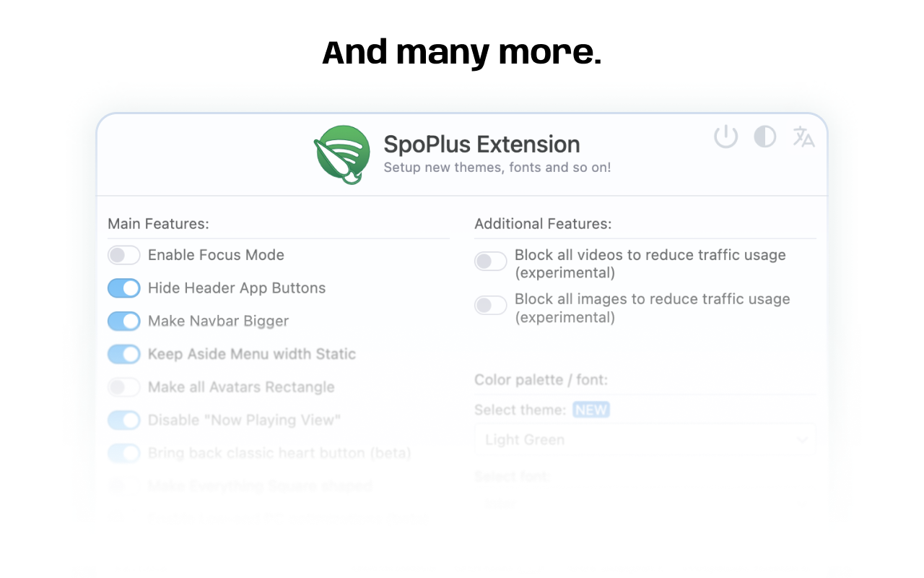The height and width of the screenshot is (578, 924).
Task: Enable Make all Avatars Rectangle
Action: coord(123,387)
